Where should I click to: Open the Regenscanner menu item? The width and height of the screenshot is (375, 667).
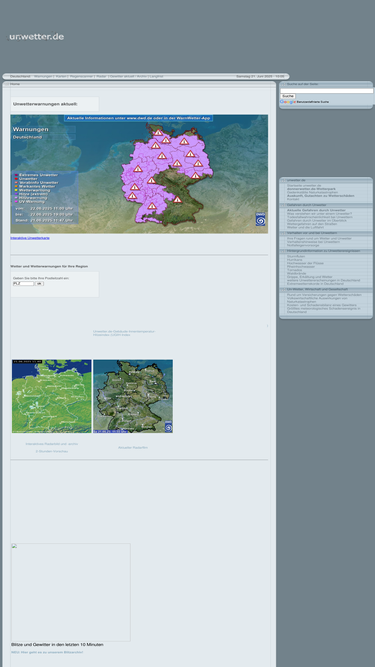[x=81, y=77]
